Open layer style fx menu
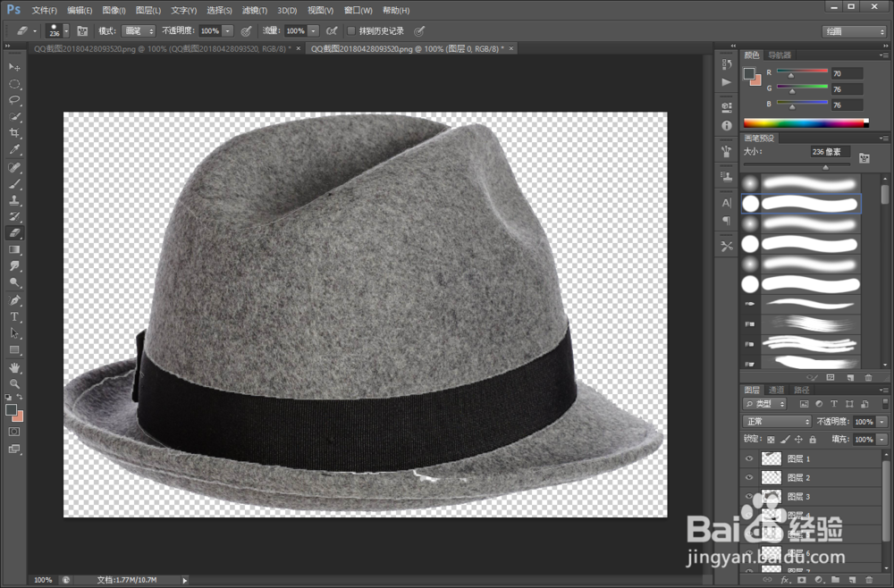Image resolution: width=894 pixels, height=588 pixels. 785,580
